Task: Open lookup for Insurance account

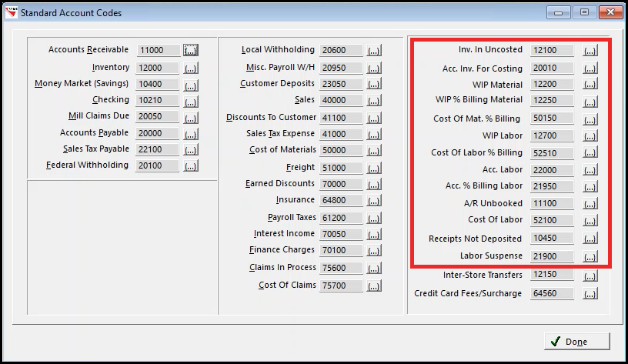Action: pyautogui.click(x=374, y=201)
